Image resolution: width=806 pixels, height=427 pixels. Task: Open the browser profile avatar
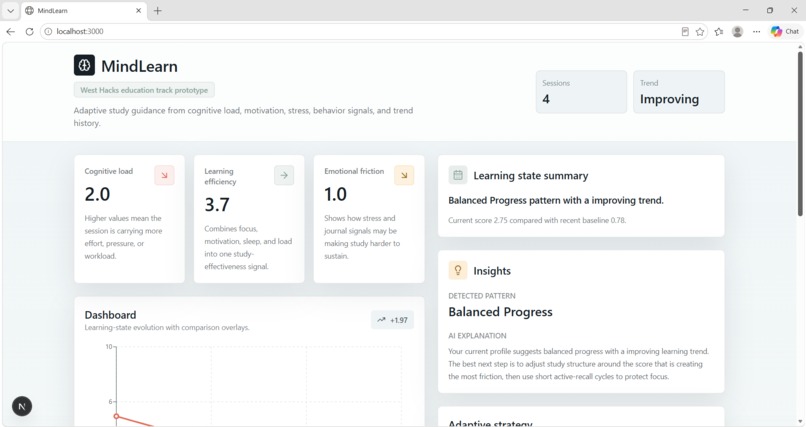tap(737, 31)
